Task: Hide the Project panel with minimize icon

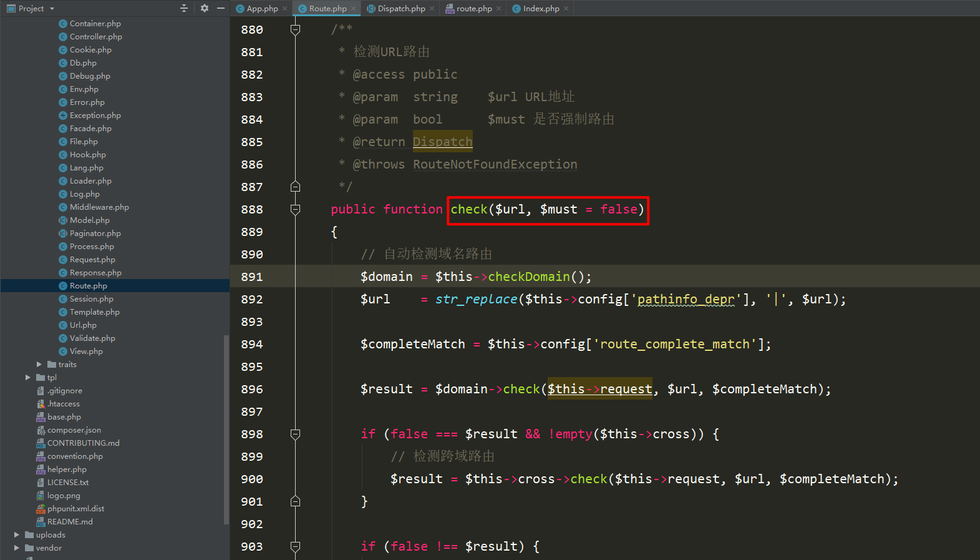Action: 221,8
